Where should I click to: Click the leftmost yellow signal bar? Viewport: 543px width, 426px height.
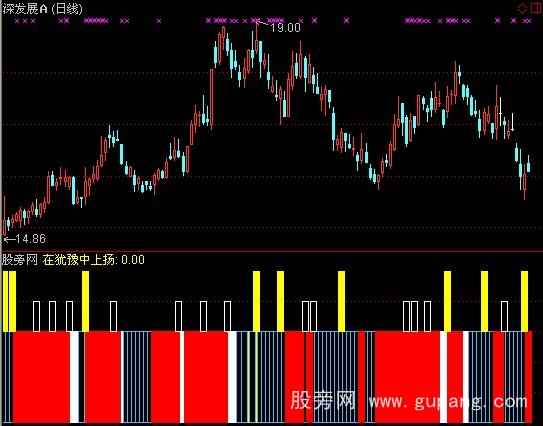tap(5, 301)
